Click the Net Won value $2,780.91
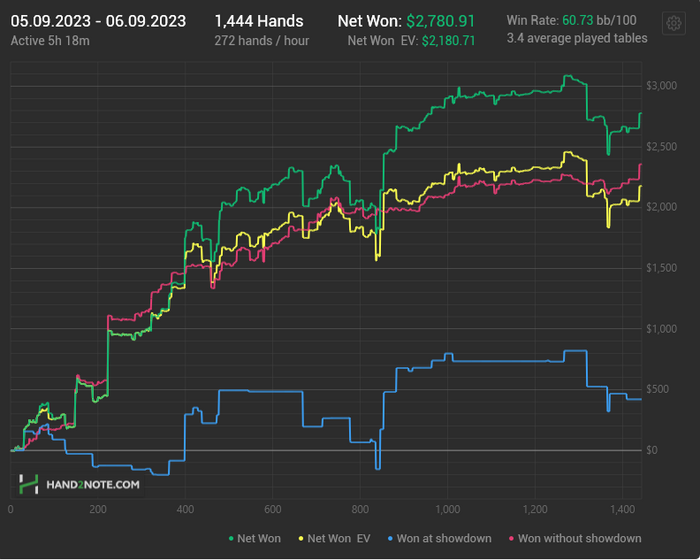The height and width of the screenshot is (560, 700). pos(441,21)
